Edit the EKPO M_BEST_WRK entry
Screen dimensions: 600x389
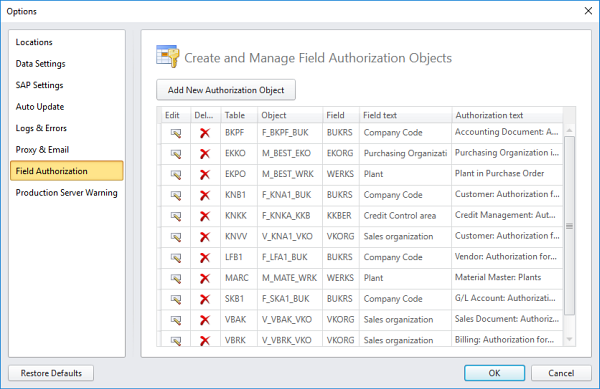tap(176, 174)
